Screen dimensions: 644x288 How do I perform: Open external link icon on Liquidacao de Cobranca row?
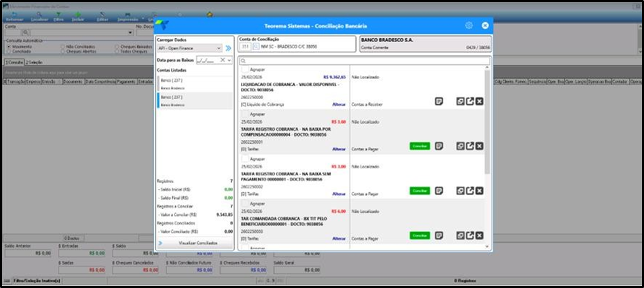point(470,101)
